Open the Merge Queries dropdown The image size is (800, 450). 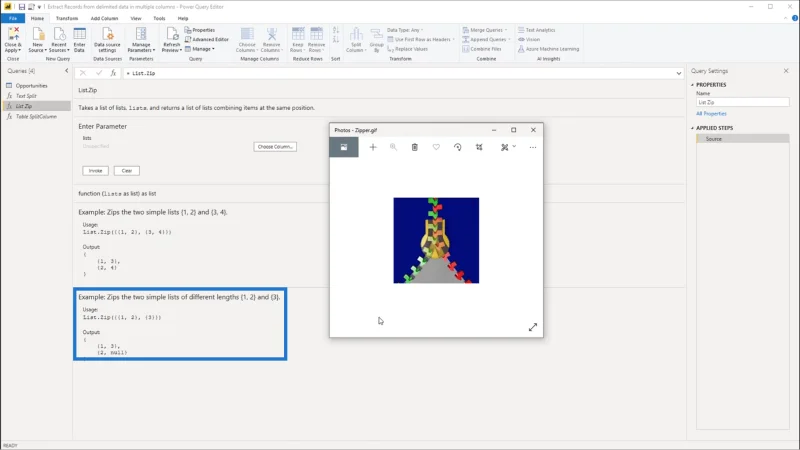[x=485, y=30]
